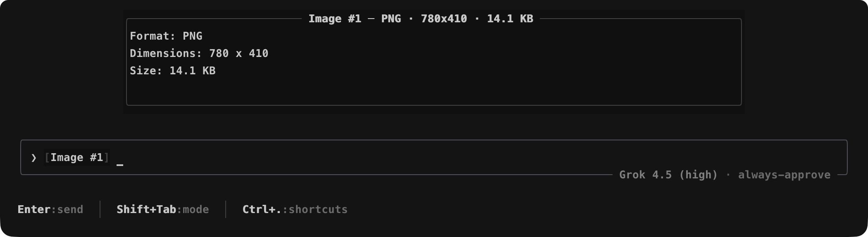Open Grok 4.5 (high) model selector

pyautogui.click(x=668, y=175)
